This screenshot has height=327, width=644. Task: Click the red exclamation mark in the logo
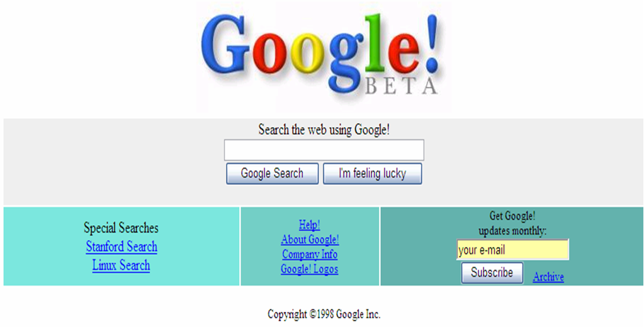[x=430, y=43]
